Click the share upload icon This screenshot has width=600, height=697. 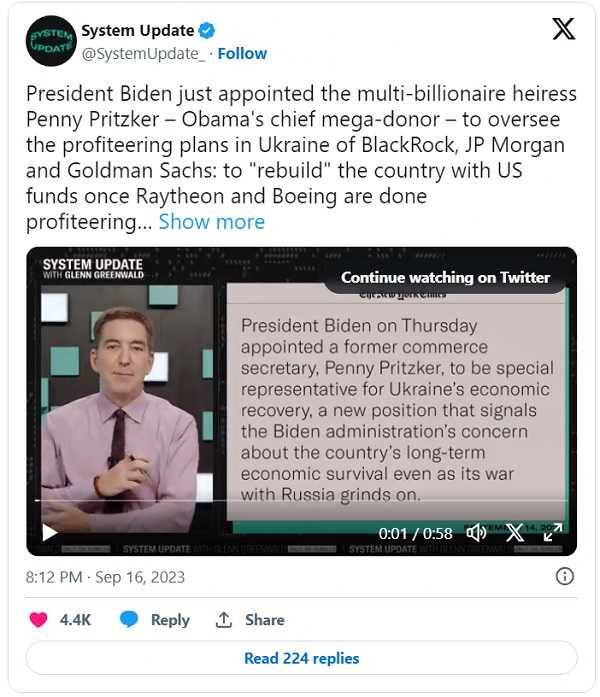tap(224, 620)
